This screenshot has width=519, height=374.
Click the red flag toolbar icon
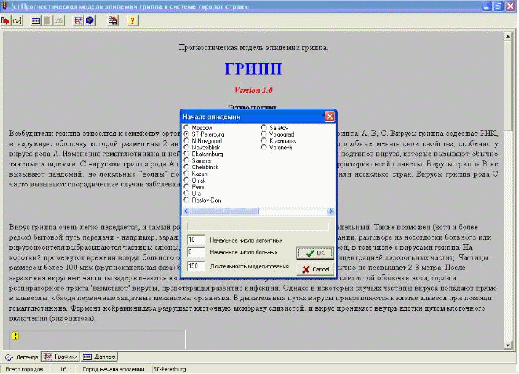click(5, 21)
